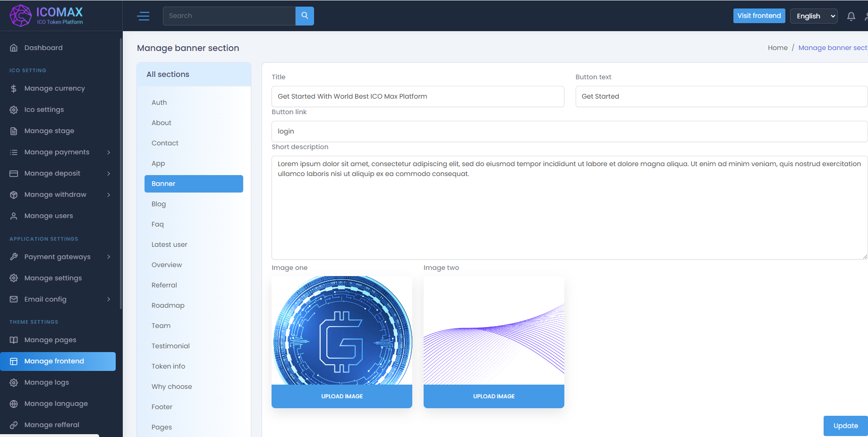Open the Testimonial section
This screenshot has height=437, width=868.
[x=194, y=346]
